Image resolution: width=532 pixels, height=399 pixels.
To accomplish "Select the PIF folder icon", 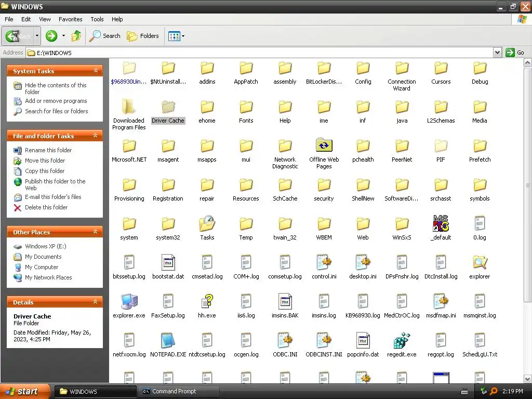I will pyautogui.click(x=441, y=145).
